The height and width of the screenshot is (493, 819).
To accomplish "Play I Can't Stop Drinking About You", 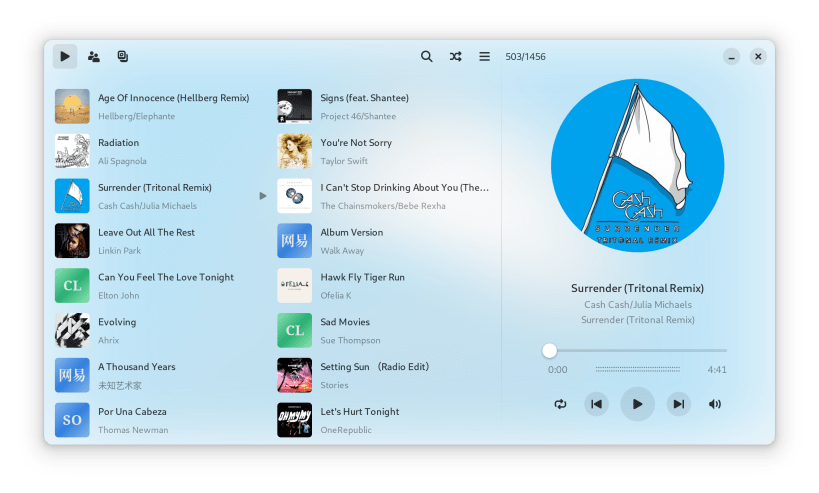I will pos(383,196).
